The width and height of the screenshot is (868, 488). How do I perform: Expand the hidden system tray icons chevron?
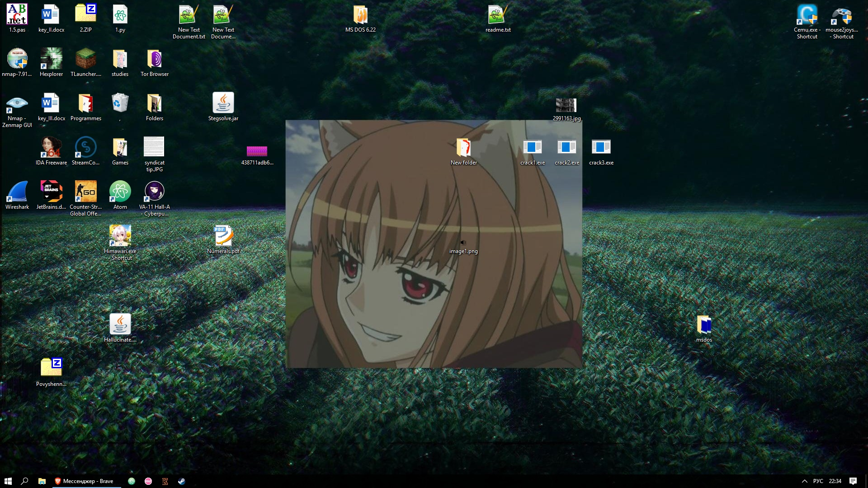pos(804,481)
